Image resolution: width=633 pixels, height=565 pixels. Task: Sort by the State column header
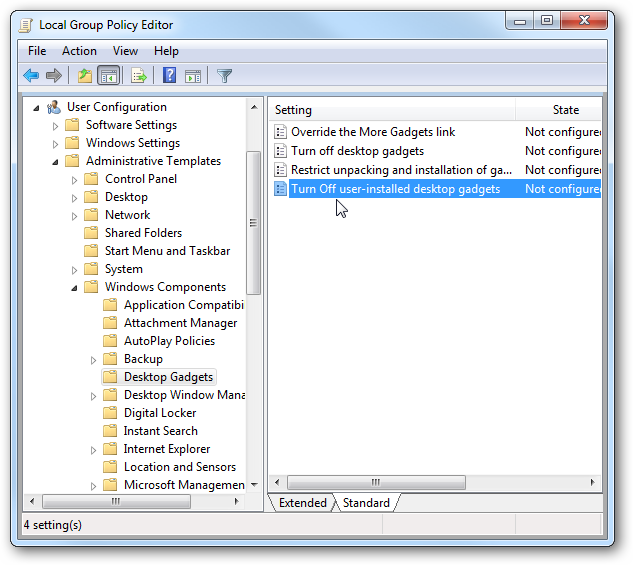pos(559,110)
